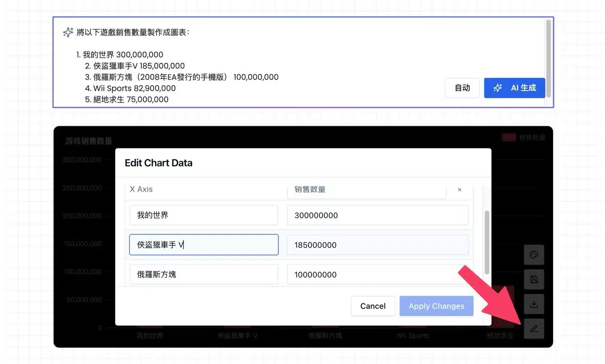Image resolution: width=605 pixels, height=364 pixels.
Task: Click the 销售数量 series name field
Action: [x=366, y=190]
